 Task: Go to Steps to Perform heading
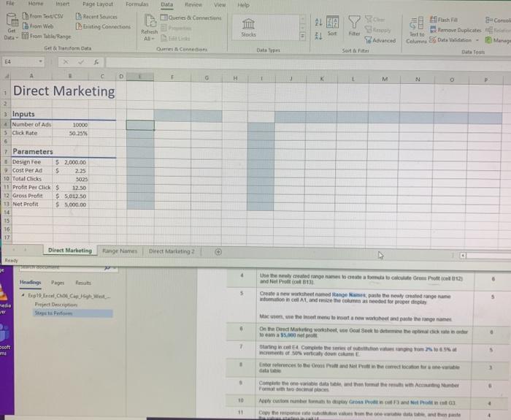coord(53,313)
